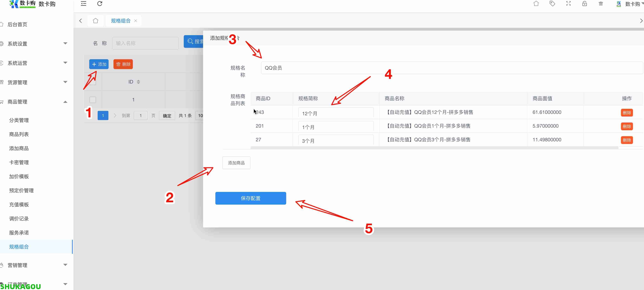
Task: Select 商品列表 in the sidebar
Action: click(19, 134)
